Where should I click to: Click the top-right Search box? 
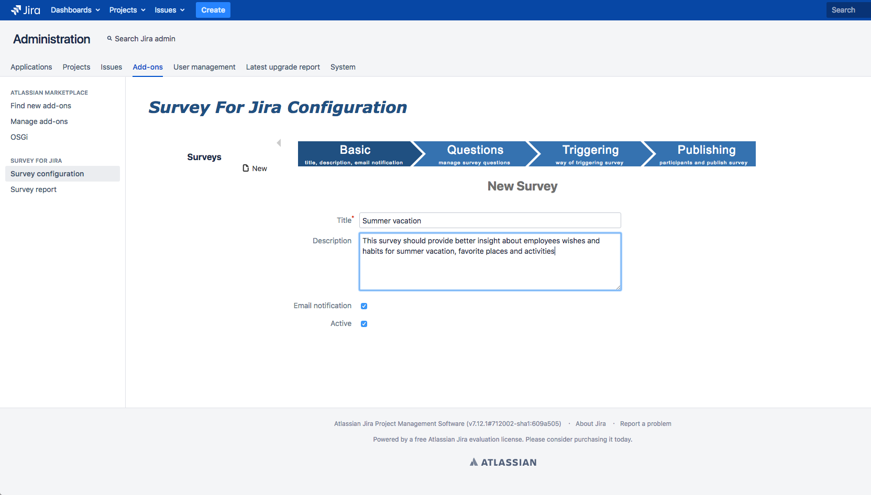click(x=848, y=10)
